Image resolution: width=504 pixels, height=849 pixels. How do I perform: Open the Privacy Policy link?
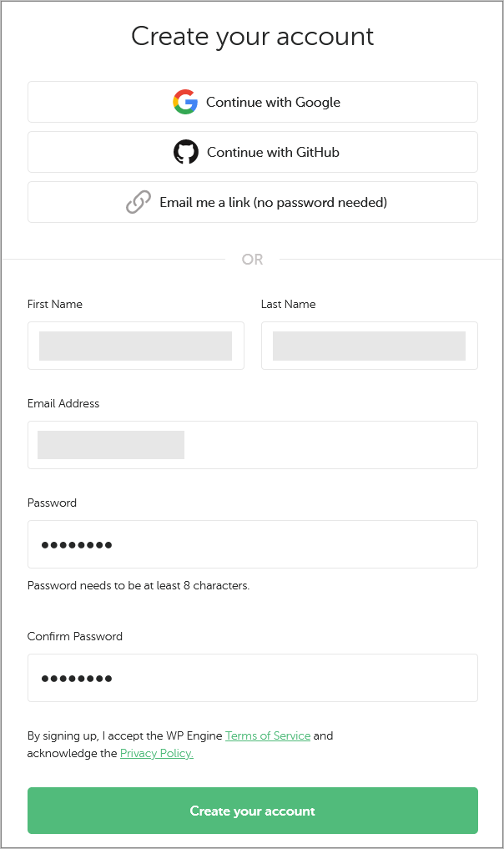(x=156, y=753)
